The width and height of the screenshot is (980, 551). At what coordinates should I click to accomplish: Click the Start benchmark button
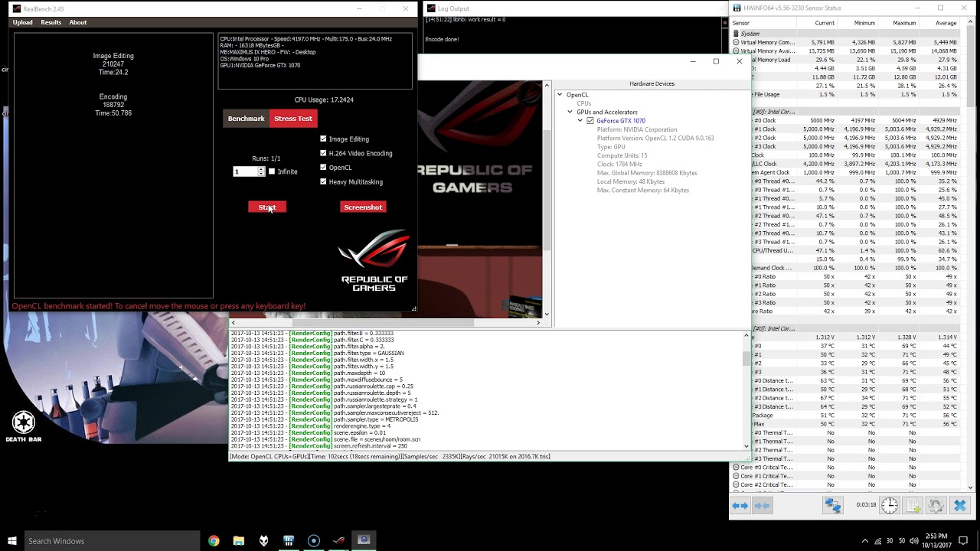[x=266, y=207]
